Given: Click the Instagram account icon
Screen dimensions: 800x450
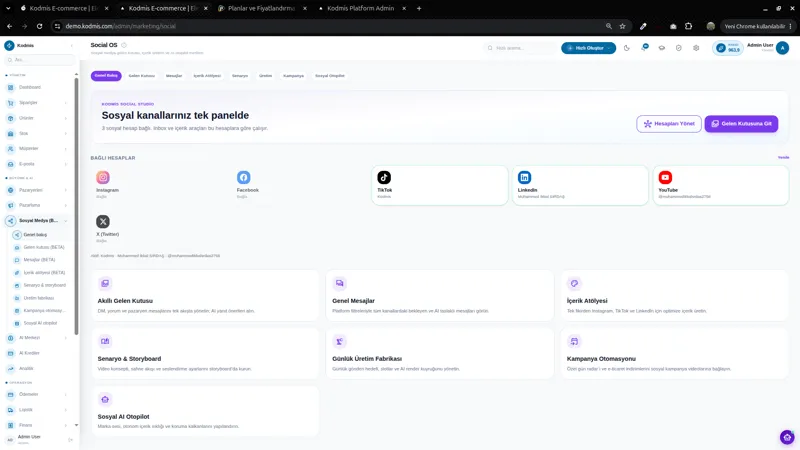Looking at the screenshot, I should [103, 177].
